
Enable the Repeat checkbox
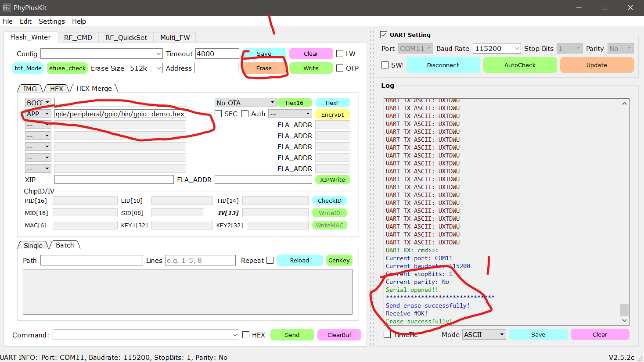(270, 260)
